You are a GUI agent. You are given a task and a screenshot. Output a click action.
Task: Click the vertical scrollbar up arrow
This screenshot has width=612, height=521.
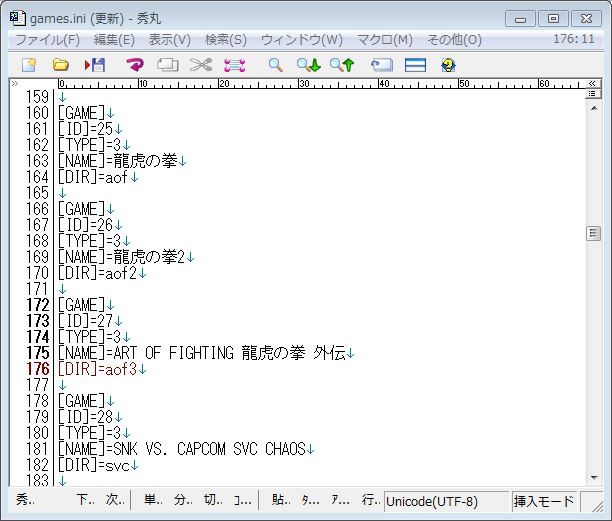click(x=594, y=108)
